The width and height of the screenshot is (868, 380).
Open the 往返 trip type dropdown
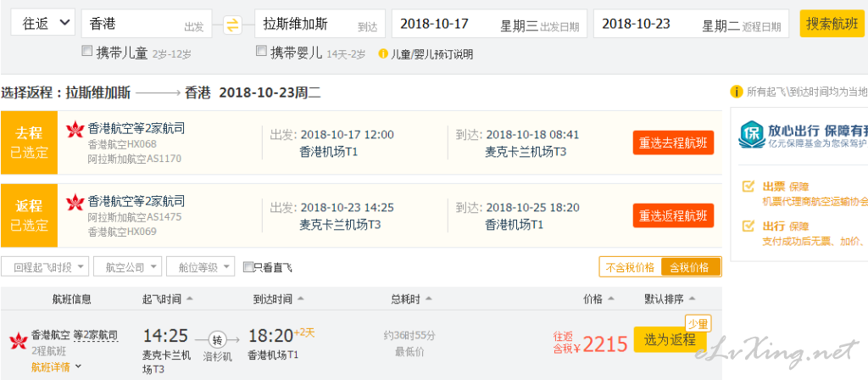42,23
